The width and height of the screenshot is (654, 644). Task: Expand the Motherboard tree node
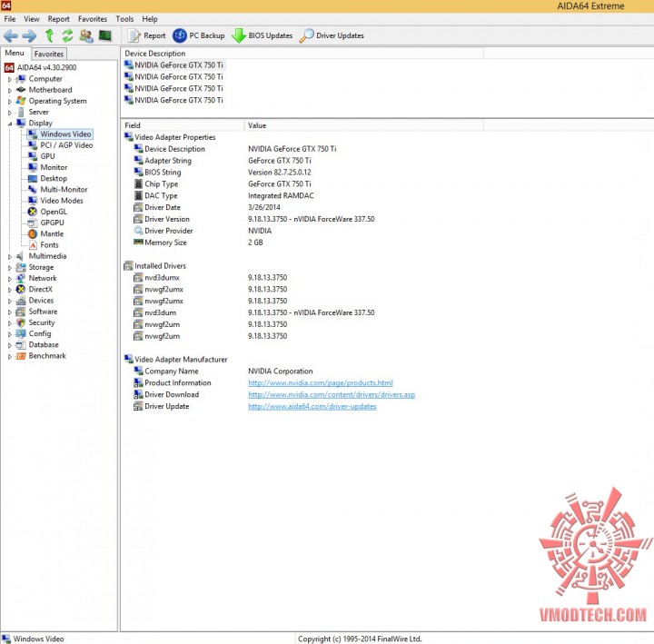10,90
